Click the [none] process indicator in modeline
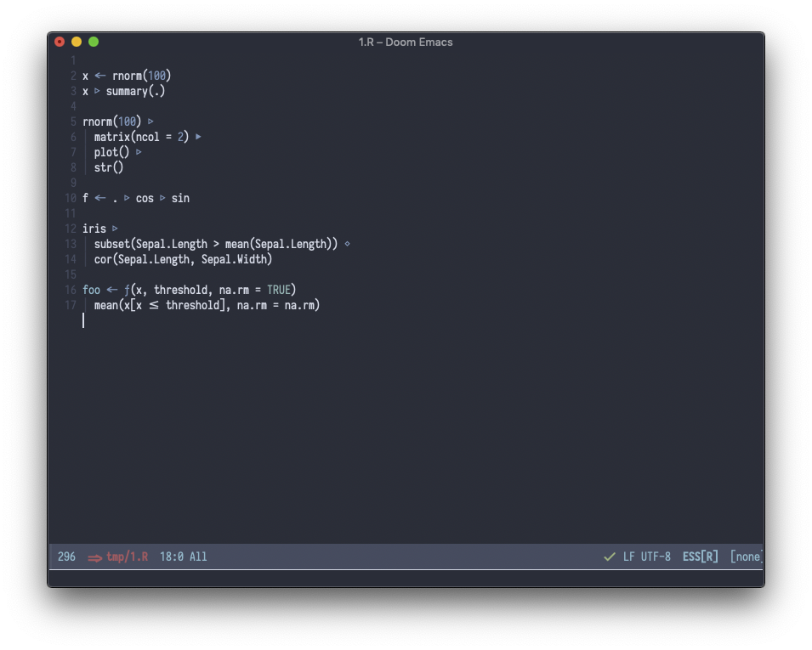The height and width of the screenshot is (650, 812). pos(746,557)
